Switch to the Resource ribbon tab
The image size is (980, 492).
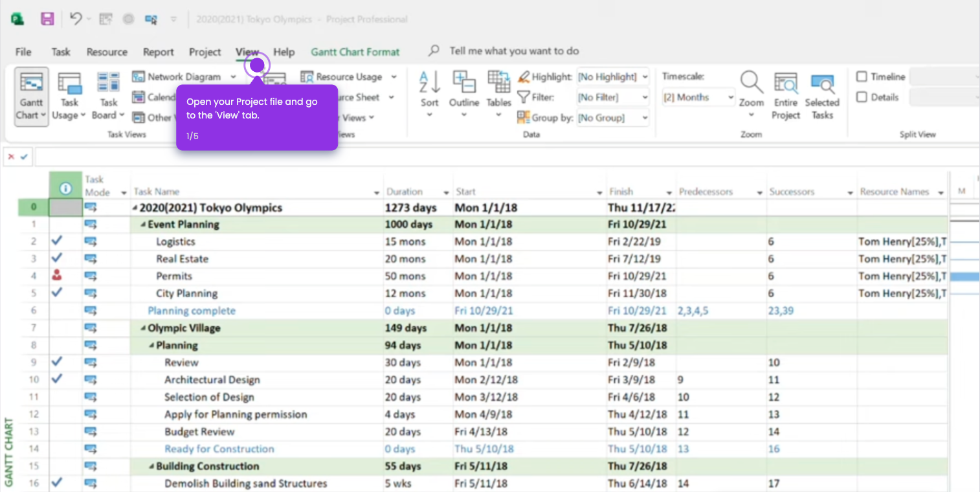pyautogui.click(x=107, y=52)
